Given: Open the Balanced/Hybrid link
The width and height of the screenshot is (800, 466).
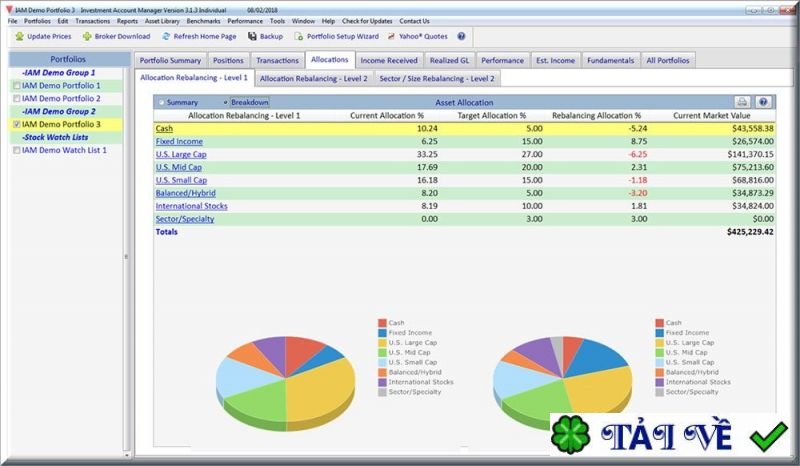Looking at the screenshot, I should (186, 193).
